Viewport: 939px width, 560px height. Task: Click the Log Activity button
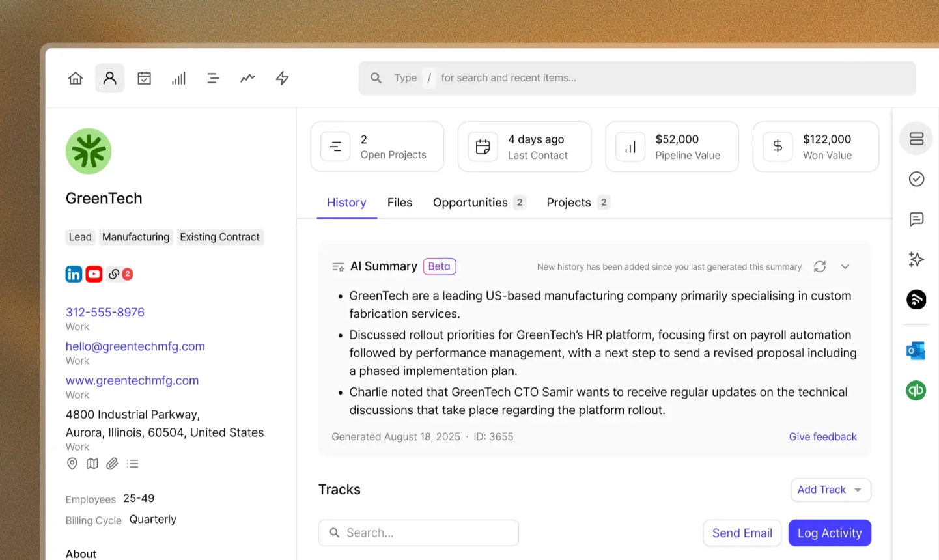click(x=830, y=533)
